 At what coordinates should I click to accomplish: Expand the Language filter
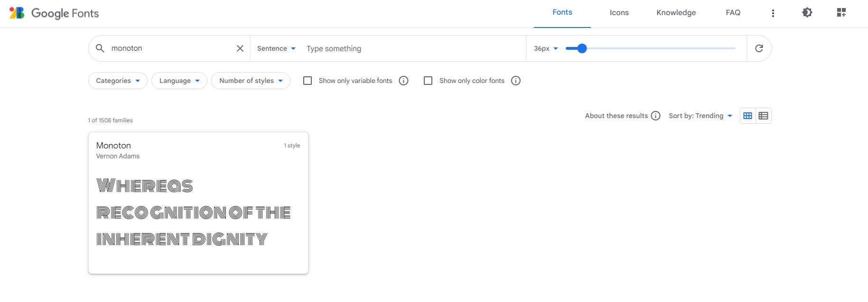tap(179, 81)
